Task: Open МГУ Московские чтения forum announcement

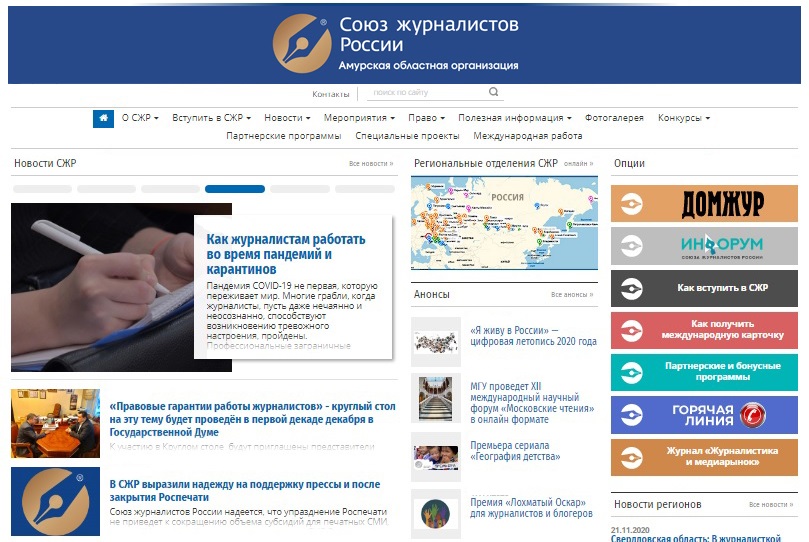Action: point(532,403)
